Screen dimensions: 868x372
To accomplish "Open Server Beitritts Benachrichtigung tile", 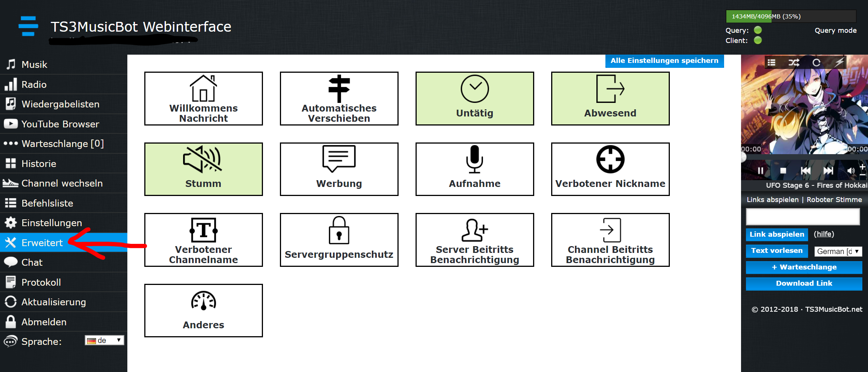I will [475, 240].
